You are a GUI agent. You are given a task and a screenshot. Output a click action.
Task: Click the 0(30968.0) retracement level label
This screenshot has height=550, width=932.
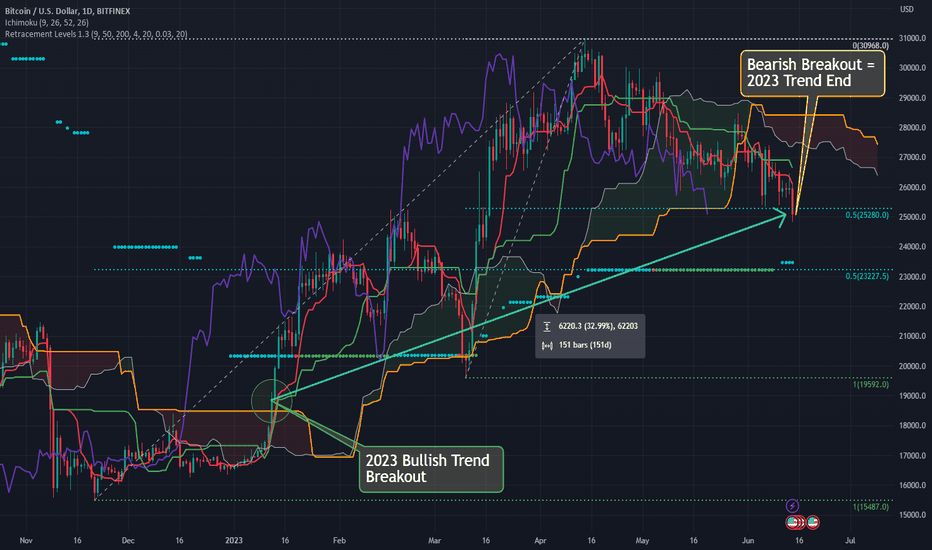tap(870, 46)
